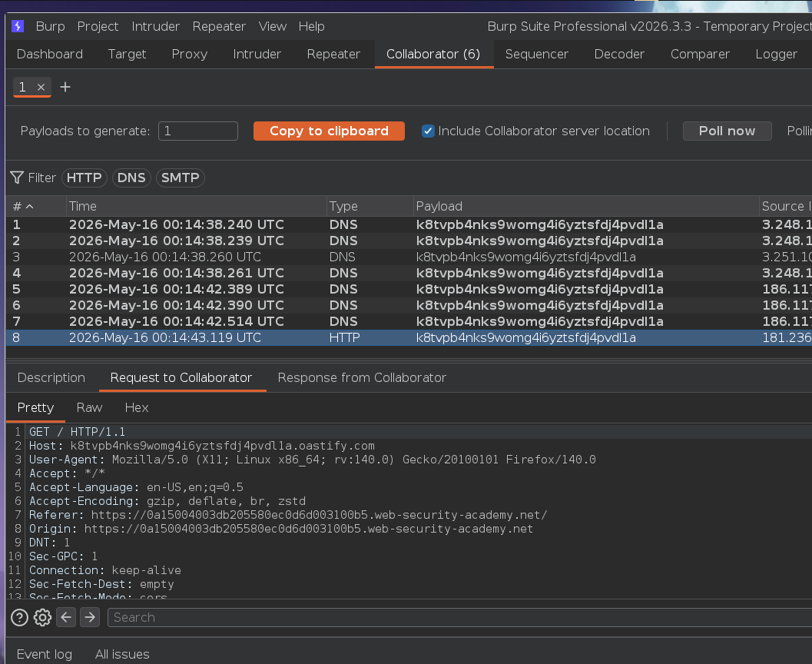Image resolution: width=812 pixels, height=664 pixels.
Task: Click Copy to clipboard button
Action: [329, 131]
